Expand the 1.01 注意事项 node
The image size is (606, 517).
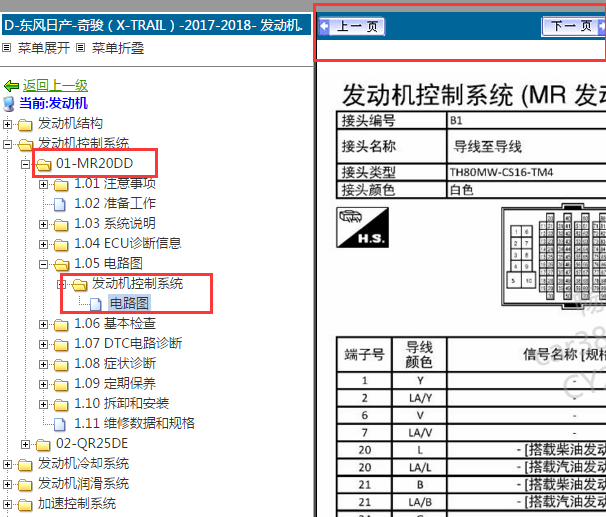pos(44,185)
